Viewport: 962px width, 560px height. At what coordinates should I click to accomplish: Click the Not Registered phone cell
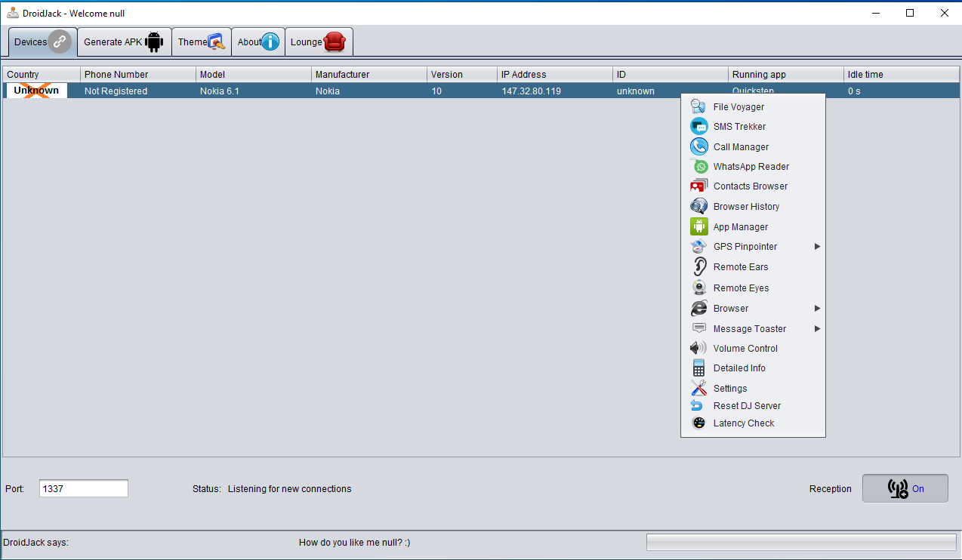(138, 91)
